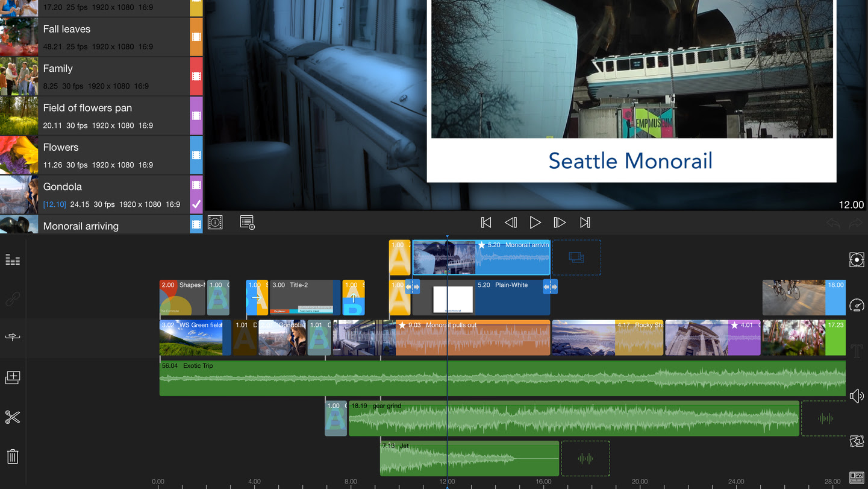Image resolution: width=868 pixels, height=489 pixels.
Task: Select the Field of flowers pan clip
Action: tap(101, 116)
